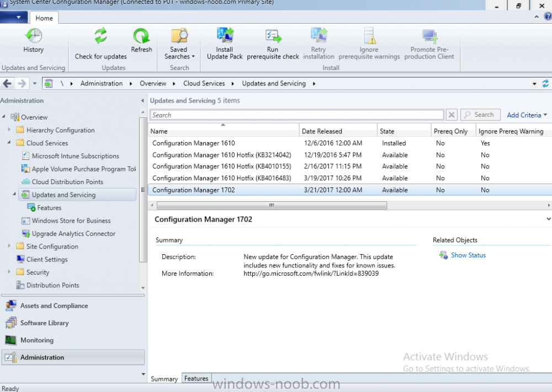This screenshot has height=392, width=552.
Task: Select Configuration Manager 1702 row
Action: [350, 190]
